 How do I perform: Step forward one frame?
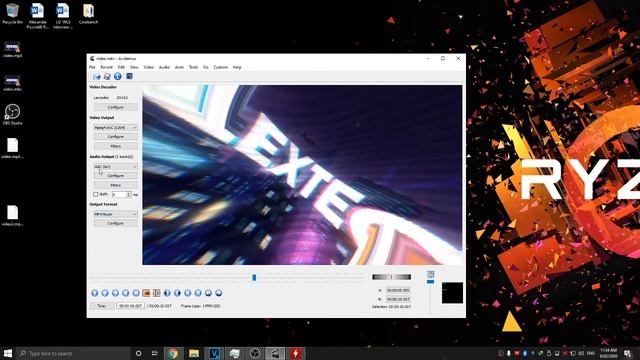115,293
